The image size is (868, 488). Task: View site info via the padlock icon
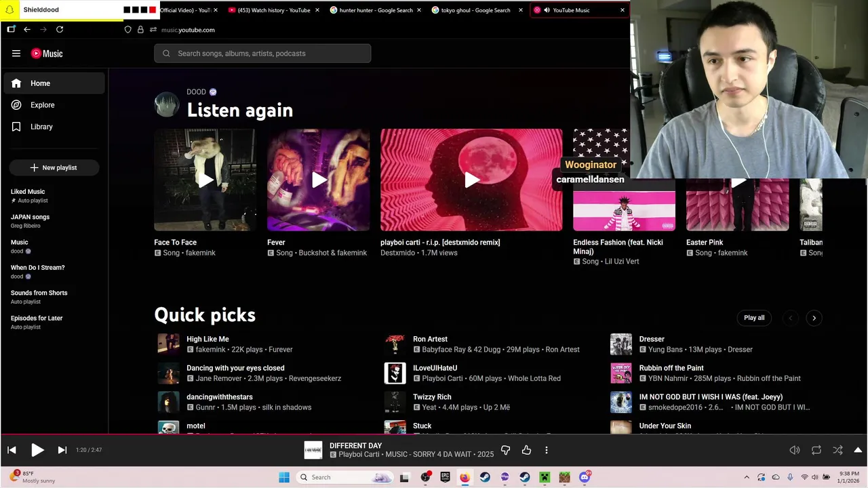[x=140, y=30]
